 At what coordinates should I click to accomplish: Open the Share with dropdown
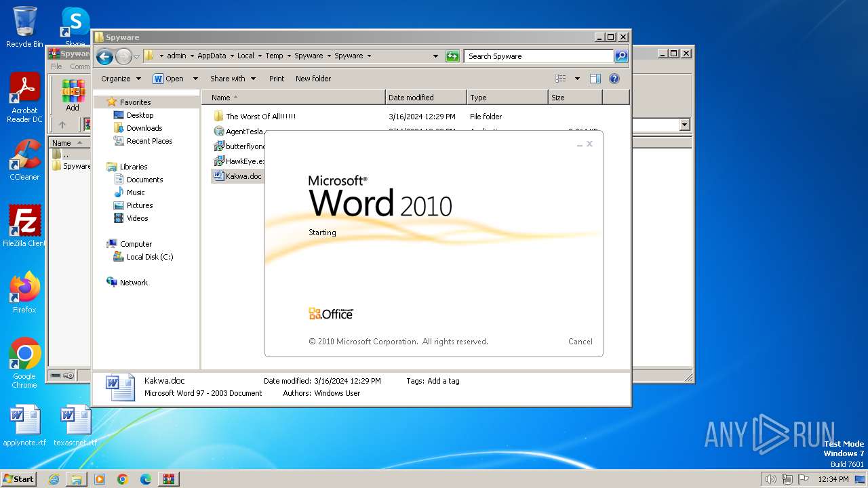pos(233,79)
